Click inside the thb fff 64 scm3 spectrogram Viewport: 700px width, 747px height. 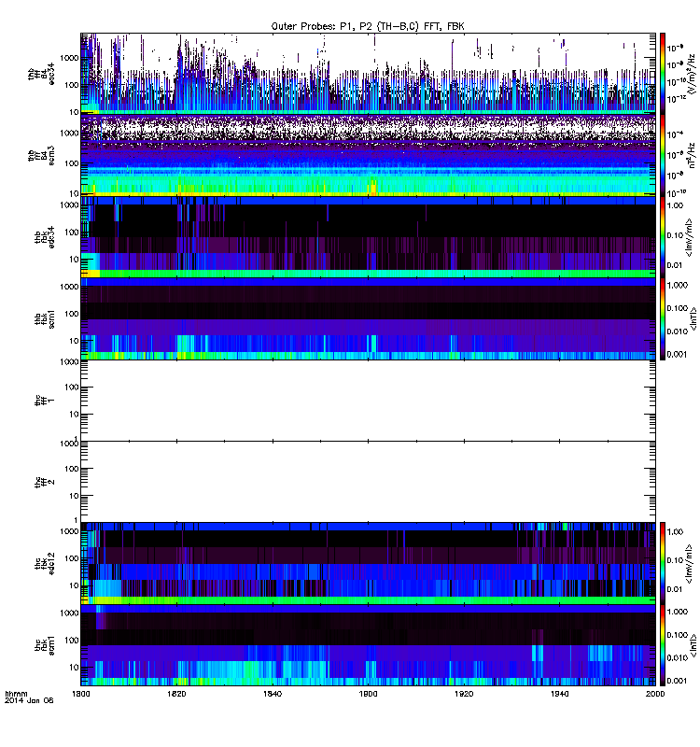tap(368, 155)
